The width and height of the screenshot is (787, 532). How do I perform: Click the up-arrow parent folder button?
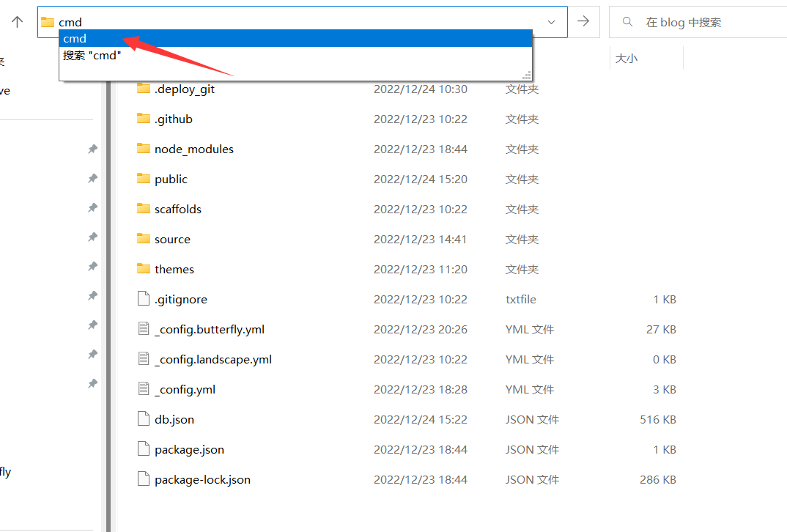(18, 22)
